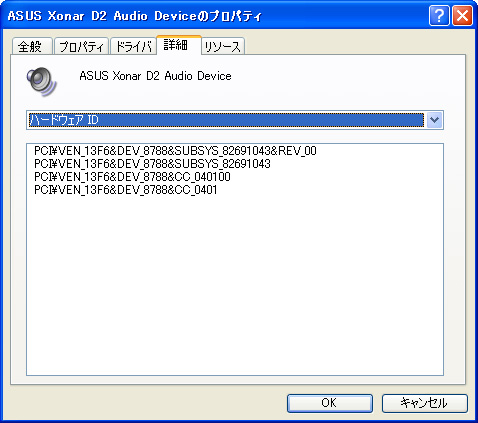Image resolution: width=478 pixels, height=423 pixels.
Task: Click the ASUS Xonar D2 Audio Device label
Action: tap(155, 76)
